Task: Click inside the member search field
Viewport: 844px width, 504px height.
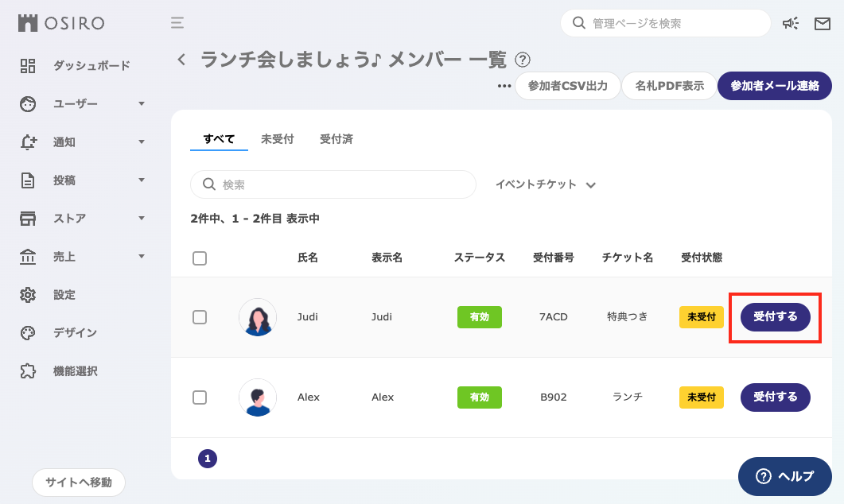Action: pyautogui.click(x=334, y=184)
